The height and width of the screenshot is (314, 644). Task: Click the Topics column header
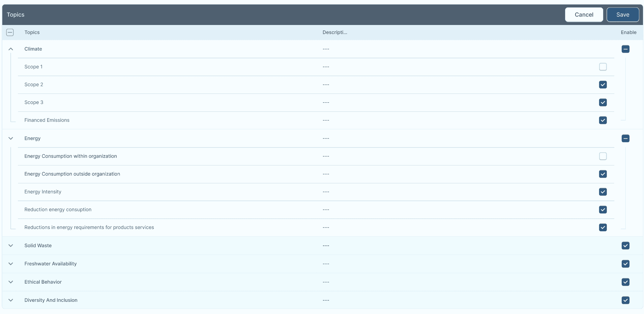pyautogui.click(x=32, y=32)
